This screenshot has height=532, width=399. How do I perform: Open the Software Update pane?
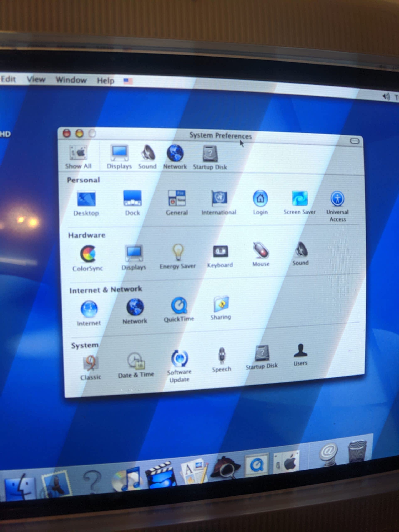pyautogui.click(x=179, y=358)
